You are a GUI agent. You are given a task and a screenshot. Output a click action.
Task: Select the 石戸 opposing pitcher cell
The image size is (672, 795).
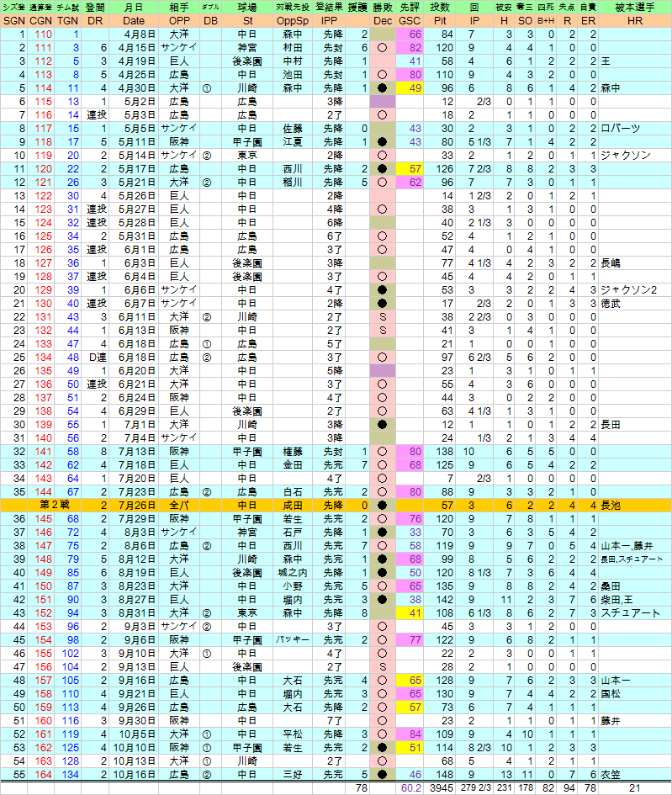293,533
